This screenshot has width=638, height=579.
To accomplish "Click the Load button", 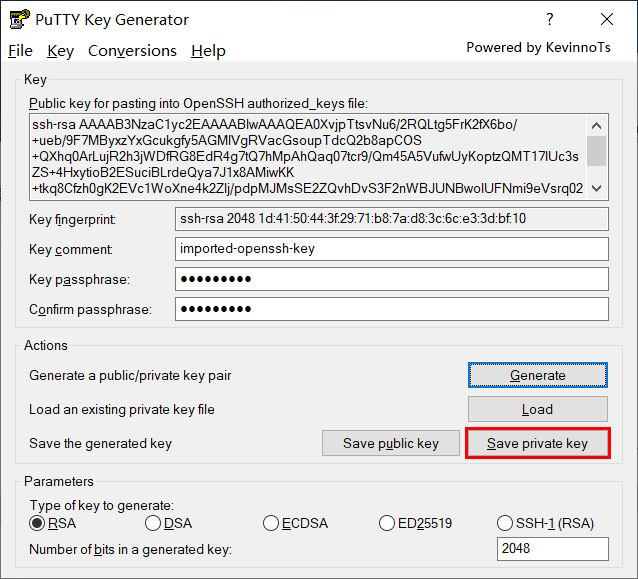I will (x=537, y=409).
